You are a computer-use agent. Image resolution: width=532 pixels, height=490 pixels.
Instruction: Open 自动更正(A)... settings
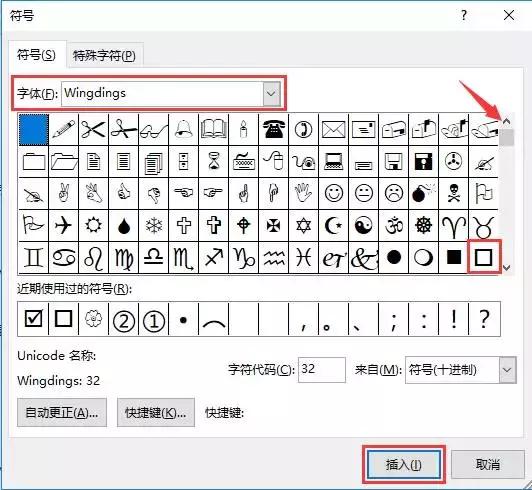(x=62, y=413)
